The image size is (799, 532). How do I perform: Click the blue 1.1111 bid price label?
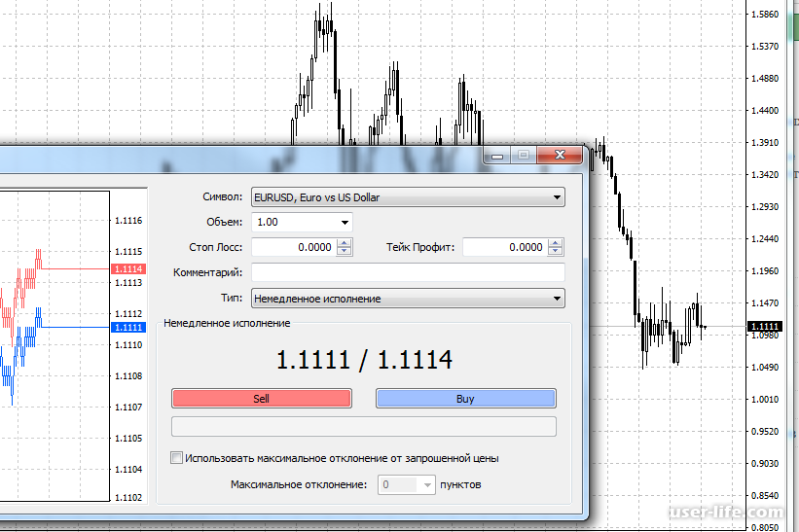[x=128, y=328]
